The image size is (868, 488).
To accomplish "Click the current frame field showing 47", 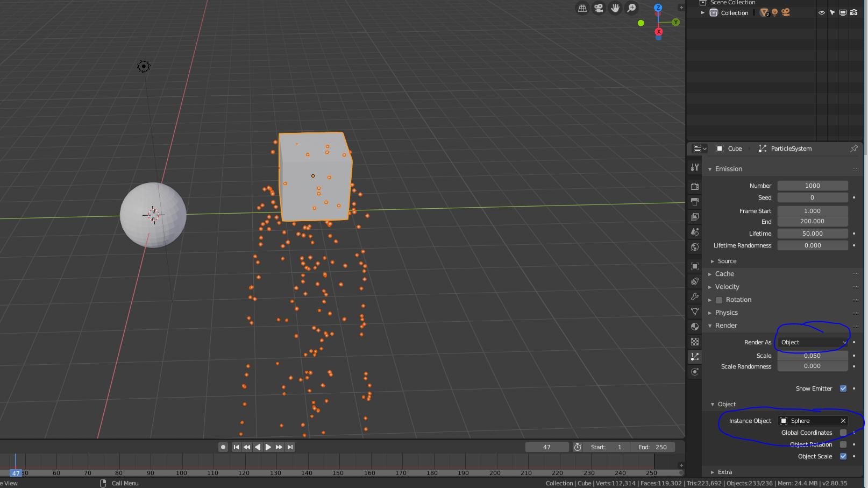I will [x=547, y=447].
